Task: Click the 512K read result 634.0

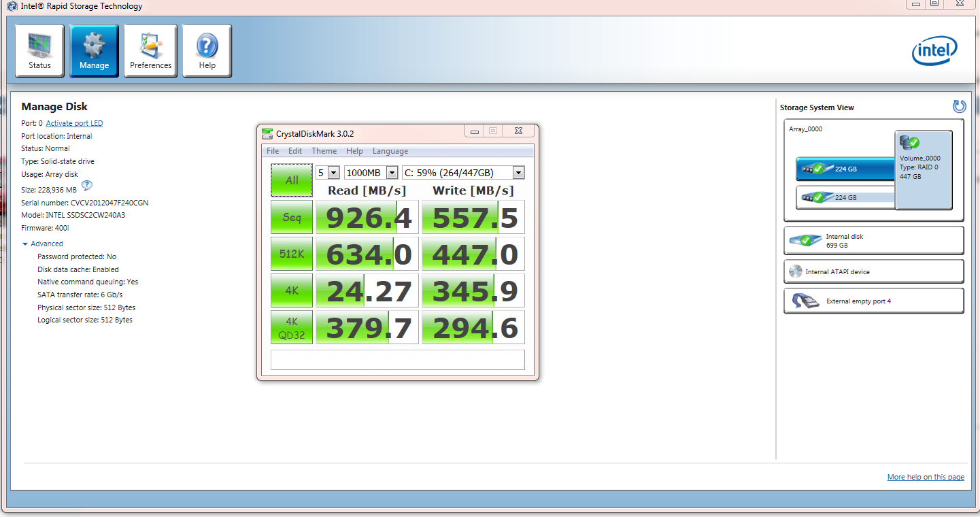Action: pyautogui.click(x=367, y=254)
